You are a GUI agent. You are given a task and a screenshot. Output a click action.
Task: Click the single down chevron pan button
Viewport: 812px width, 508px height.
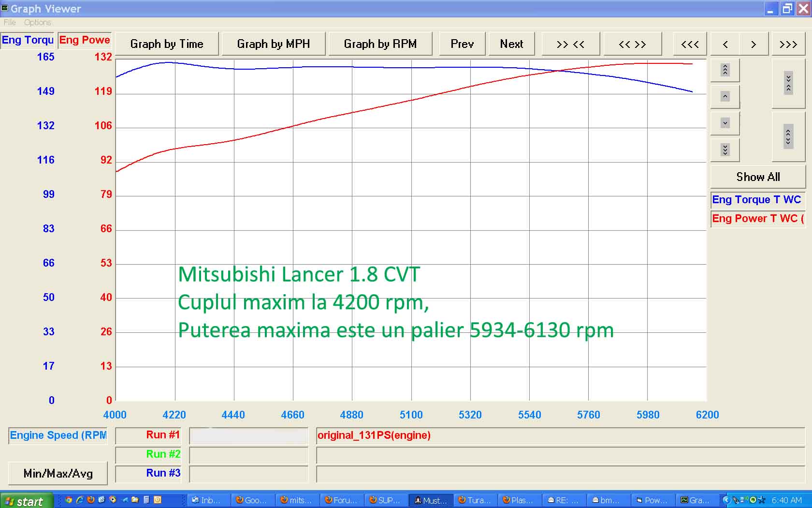(725, 123)
